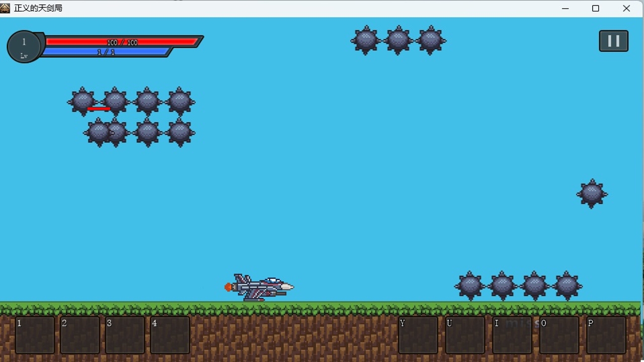Select the player's fighter jet

tap(260, 288)
